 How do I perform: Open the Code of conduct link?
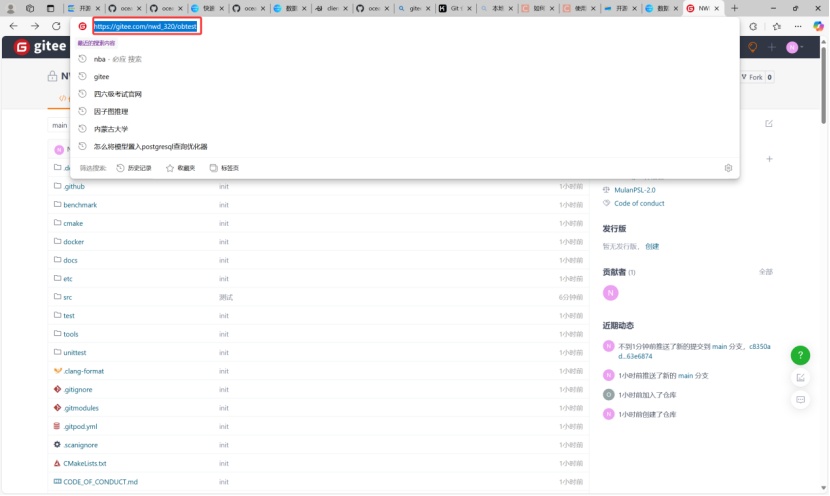[x=639, y=203]
